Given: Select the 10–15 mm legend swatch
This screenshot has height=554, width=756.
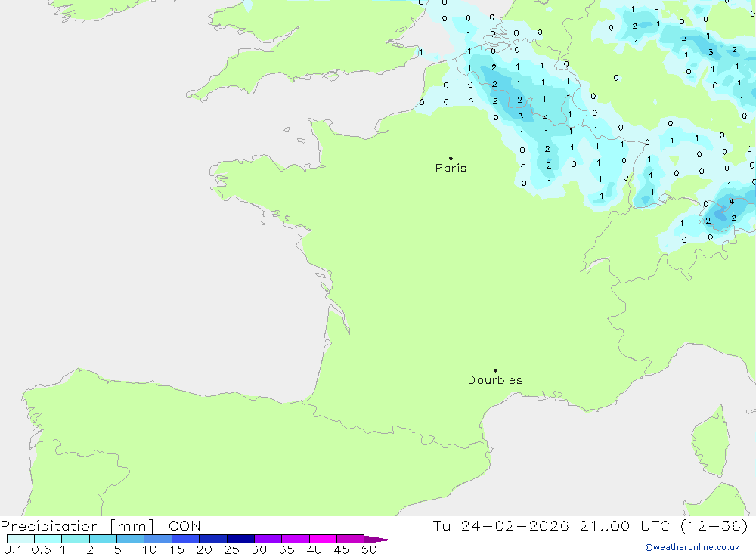Looking at the screenshot, I should point(158,539).
